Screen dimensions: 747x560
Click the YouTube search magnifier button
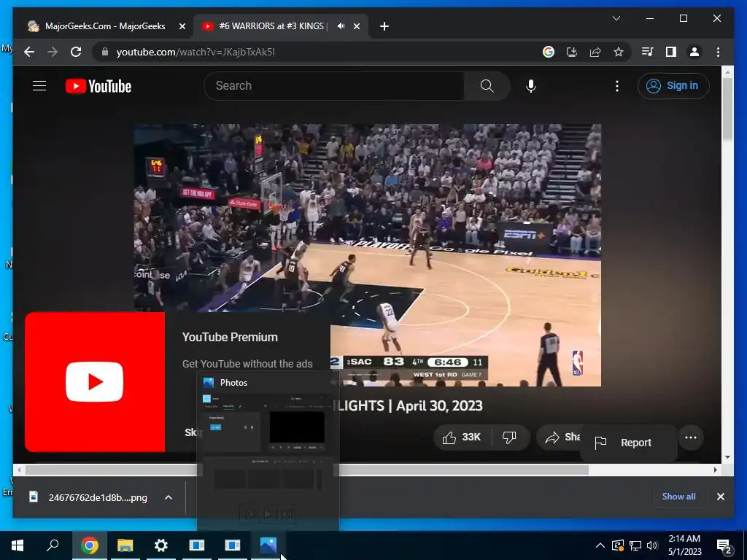coord(487,86)
